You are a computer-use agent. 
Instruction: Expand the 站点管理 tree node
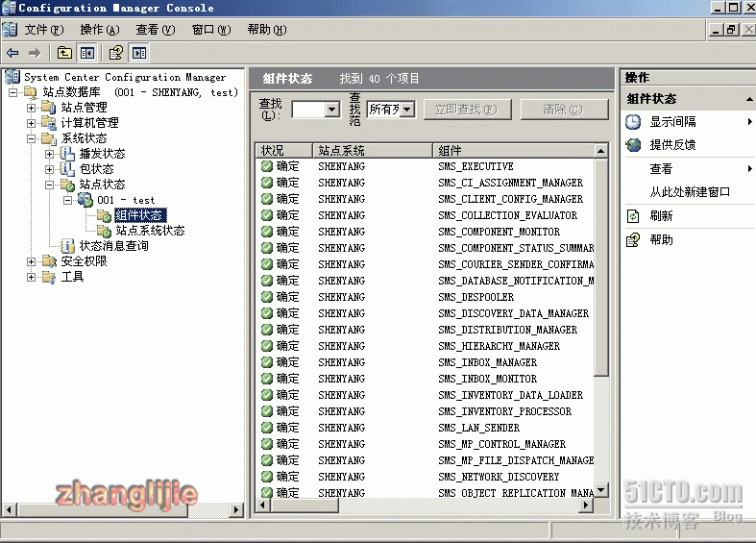click(x=32, y=108)
